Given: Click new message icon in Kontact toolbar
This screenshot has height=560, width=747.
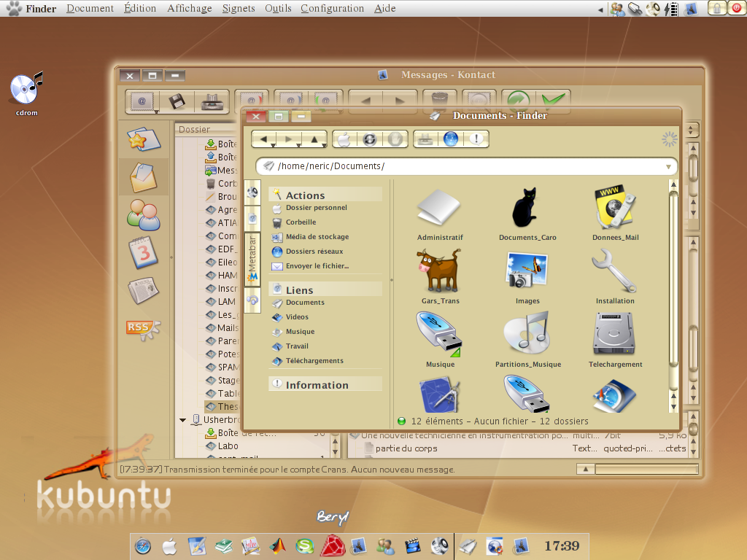Looking at the screenshot, I should point(142,101).
